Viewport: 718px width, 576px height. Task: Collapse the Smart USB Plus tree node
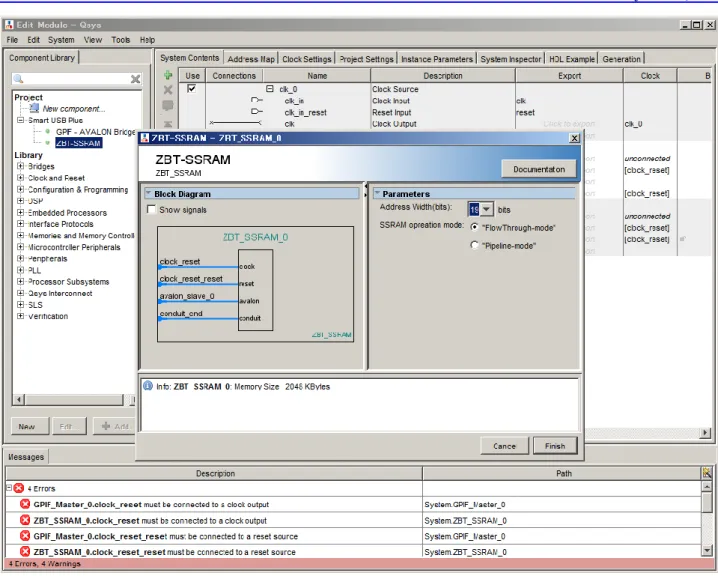[x=21, y=120]
